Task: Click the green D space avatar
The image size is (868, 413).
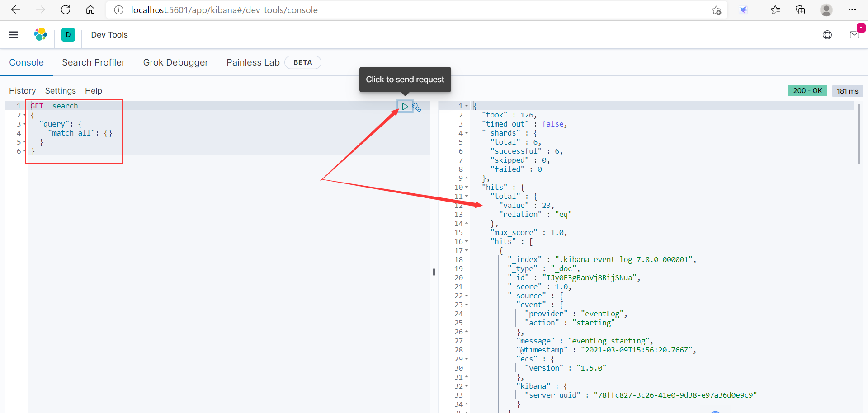Action: click(x=68, y=35)
